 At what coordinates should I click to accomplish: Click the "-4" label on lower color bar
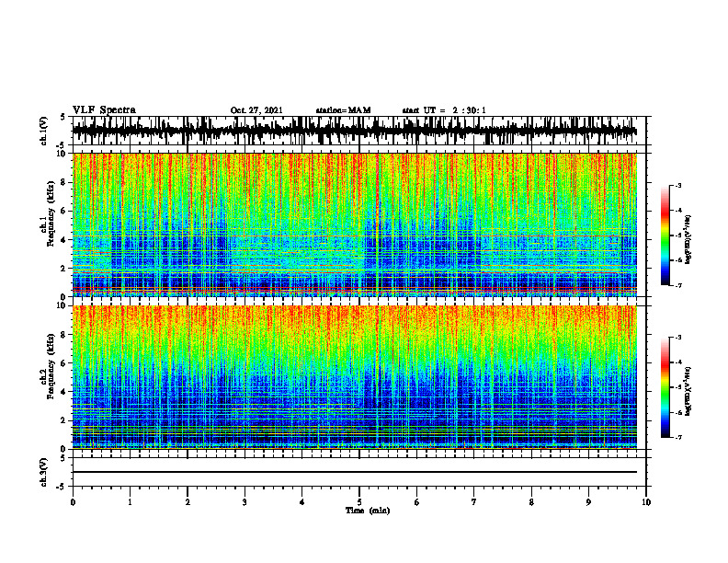coord(677,362)
